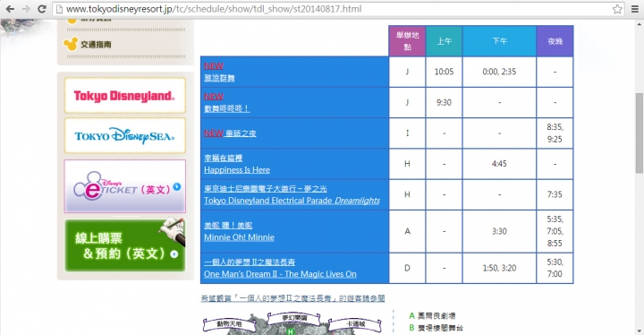Open the Tokyo DisneySea banner
This screenshot has height=335, width=644.
[x=125, y=136]
